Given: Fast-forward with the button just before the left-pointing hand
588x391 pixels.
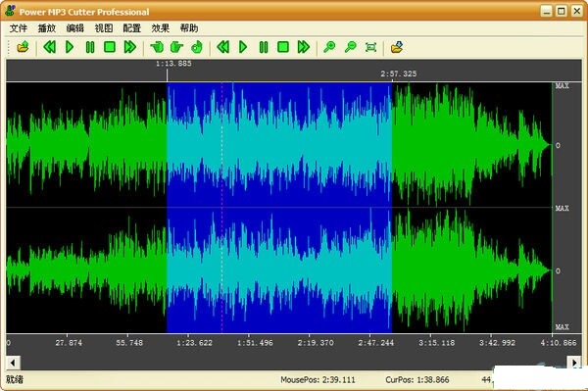Looking at the screenshot, I should point(130,47).
